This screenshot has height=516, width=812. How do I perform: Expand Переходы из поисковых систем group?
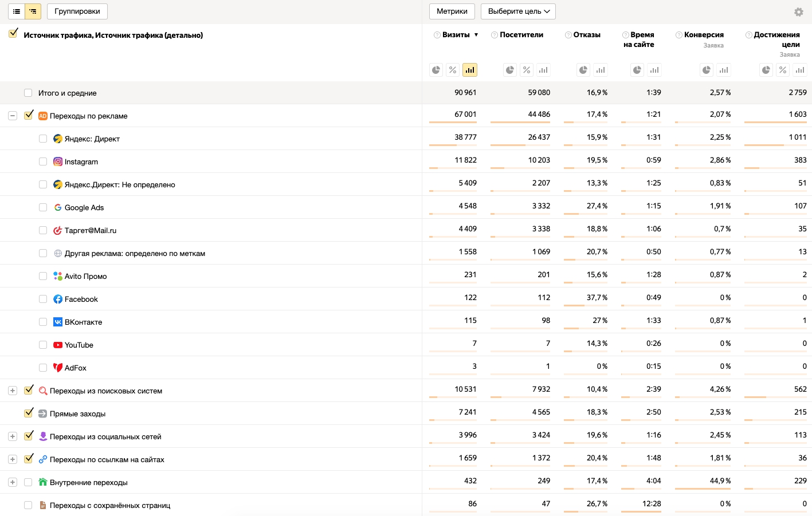(13, 391)
